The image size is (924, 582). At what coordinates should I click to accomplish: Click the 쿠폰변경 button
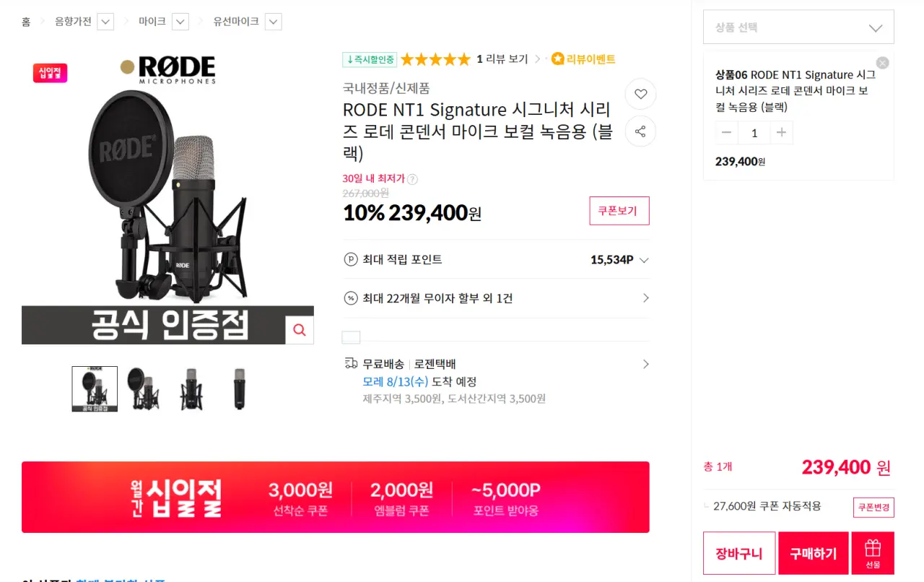873,507
